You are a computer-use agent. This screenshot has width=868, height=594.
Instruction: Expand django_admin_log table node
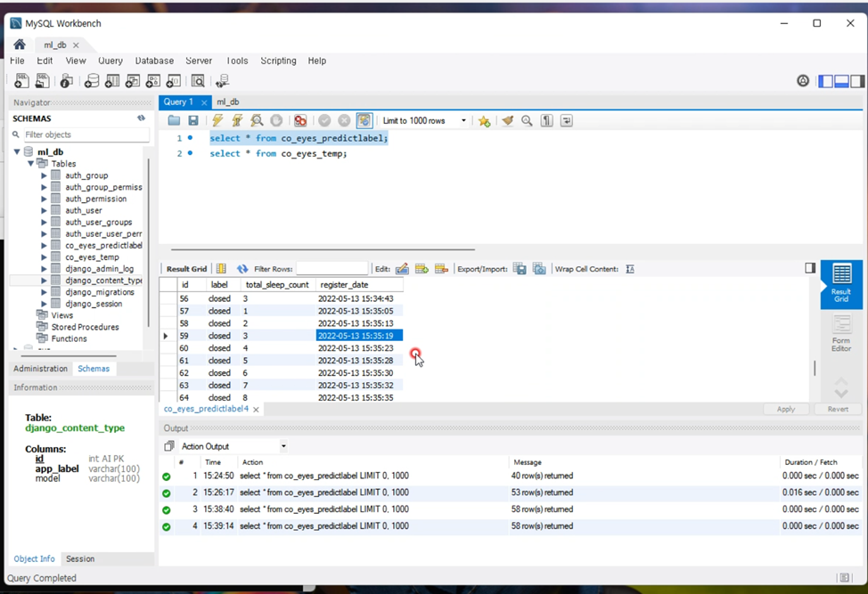coord(44,269)
